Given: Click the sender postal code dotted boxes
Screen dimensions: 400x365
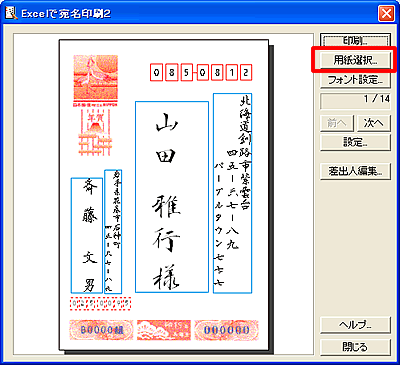Looking at the screenshot, I should (x=100, y=303).
